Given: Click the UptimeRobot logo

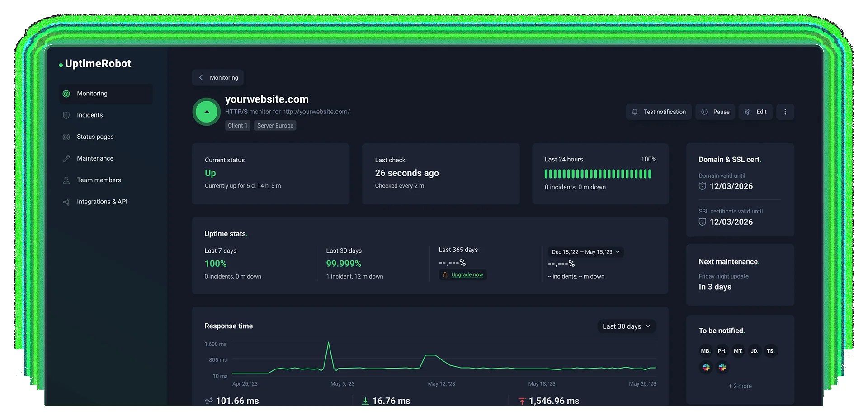Looking at the screenshot, I should click(95, 64).
